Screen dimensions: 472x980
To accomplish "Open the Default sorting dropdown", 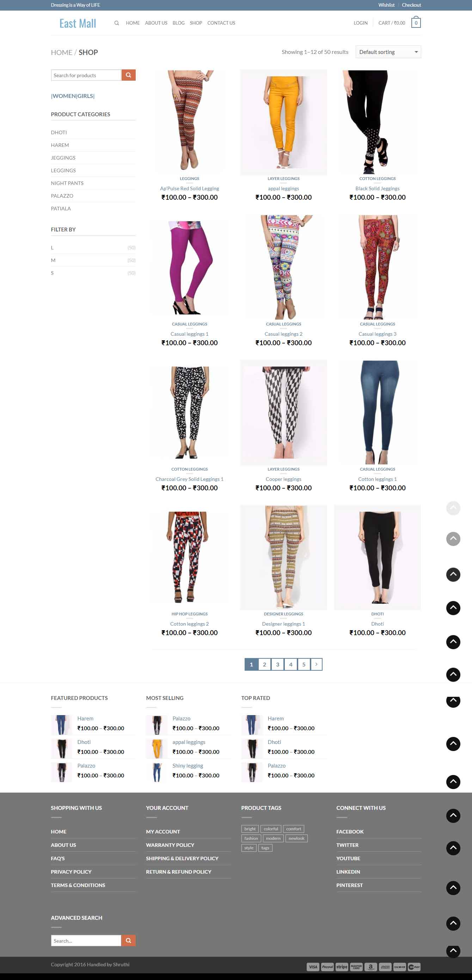I will [x=388, y=52].
